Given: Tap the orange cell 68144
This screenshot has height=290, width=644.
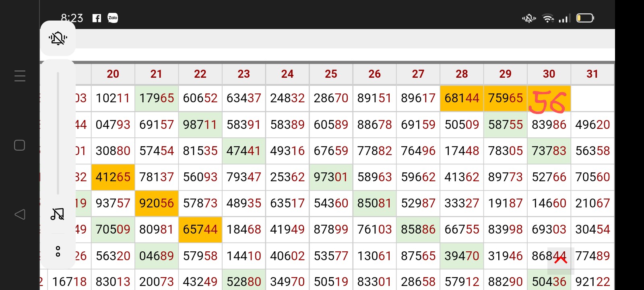Looking at the screenshot, I should (x=462, y=98).
